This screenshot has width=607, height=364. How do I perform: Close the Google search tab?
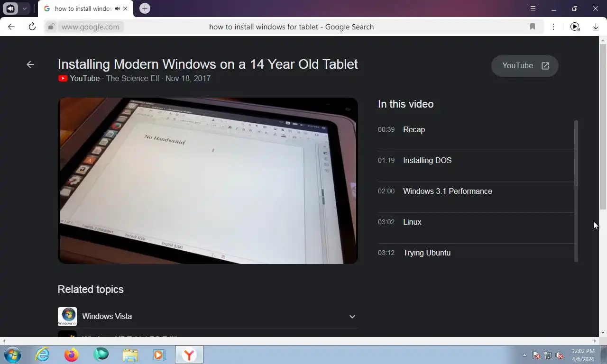(x=125, y=9)
